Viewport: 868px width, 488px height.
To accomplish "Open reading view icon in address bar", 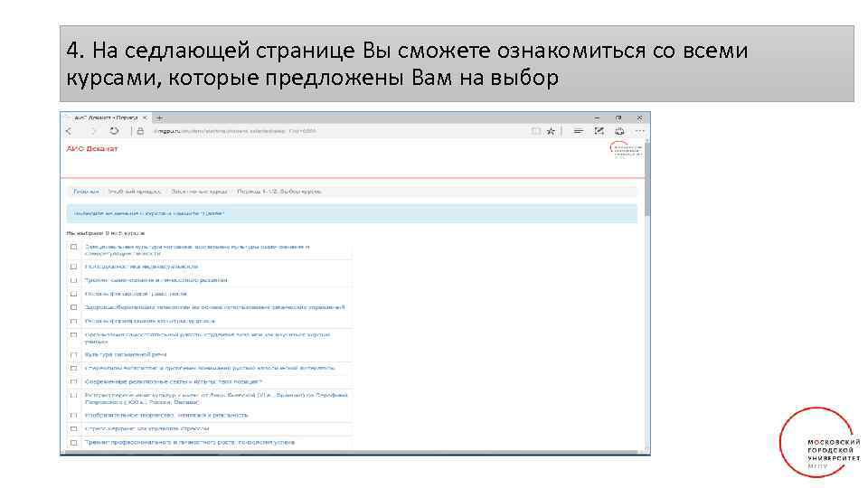I will point(535,131).
